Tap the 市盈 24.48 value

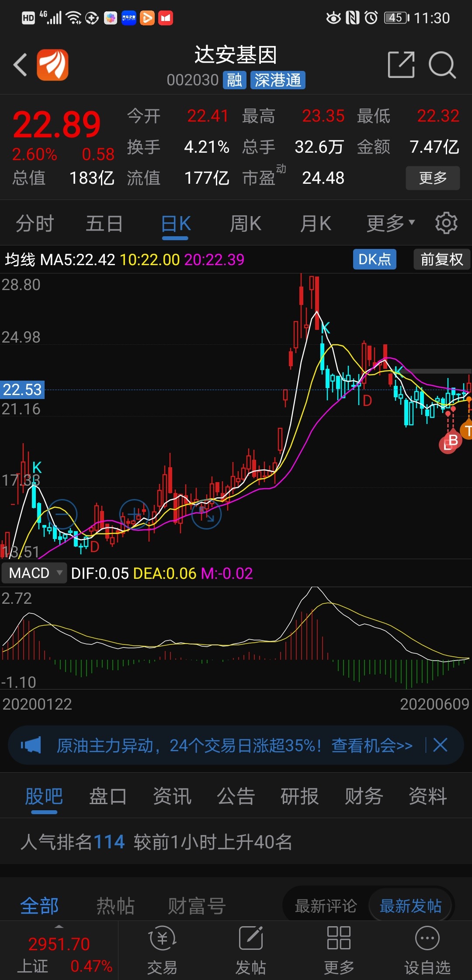323,178
